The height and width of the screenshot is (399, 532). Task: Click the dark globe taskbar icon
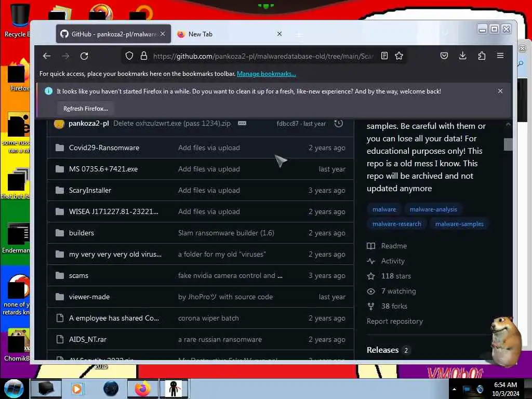pyautogui.click(x=111, y=389)
